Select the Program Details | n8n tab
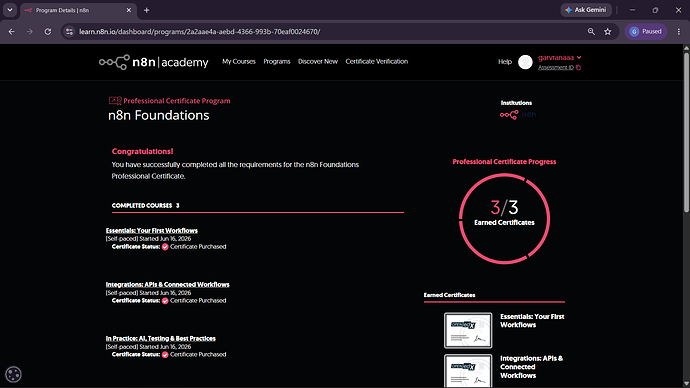 [x=78, y=11]
